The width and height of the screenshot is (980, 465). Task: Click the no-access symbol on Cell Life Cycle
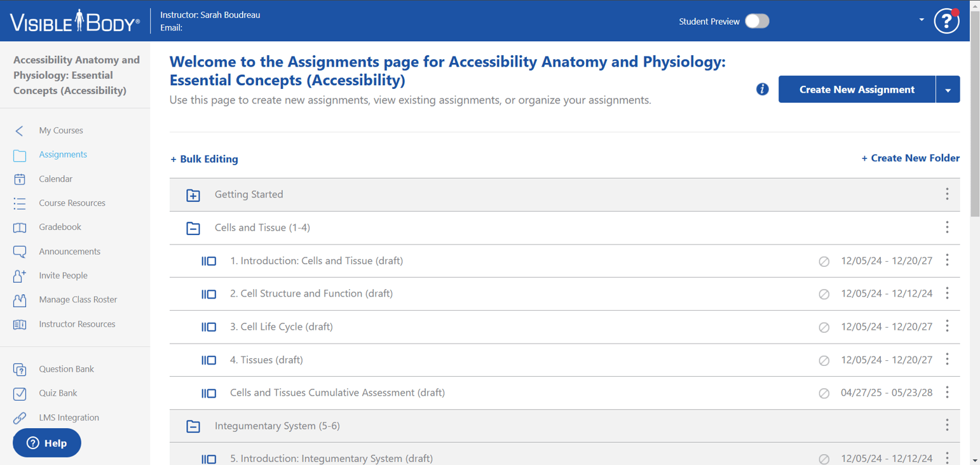click(x=824, y=327)
